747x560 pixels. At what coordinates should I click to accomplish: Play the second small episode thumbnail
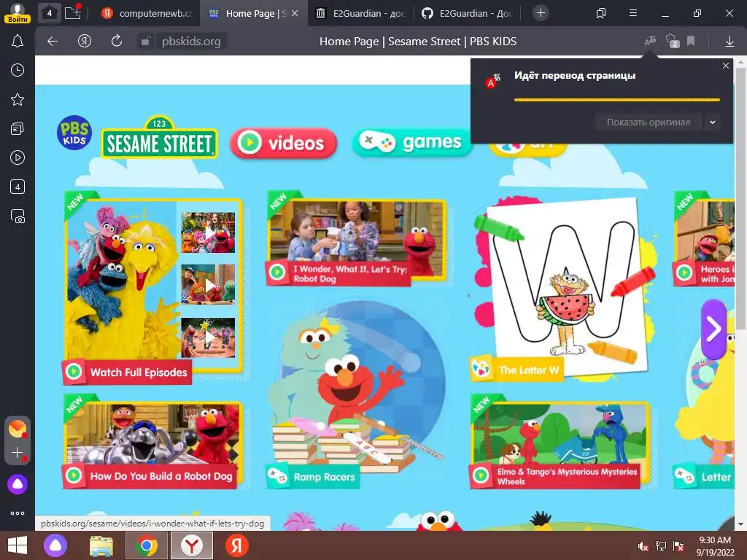(208, 285)
